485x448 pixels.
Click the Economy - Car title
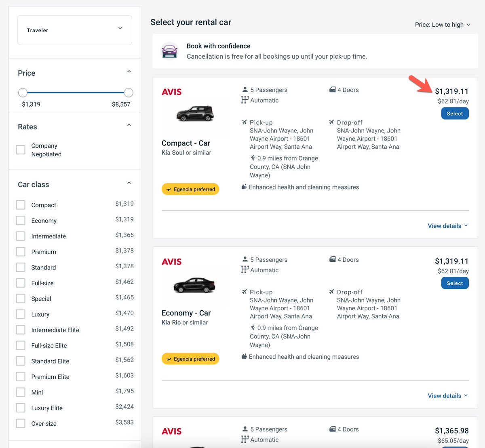click(186, 313)
